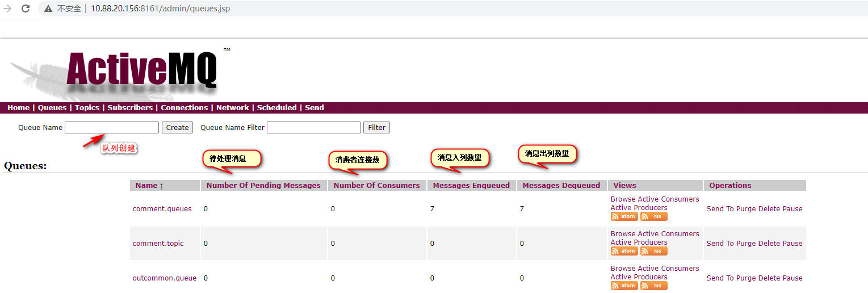Screen dimensions: 868x293
Task: Reload the page with the browser refresh icon
Action: [x=26, y=9]
